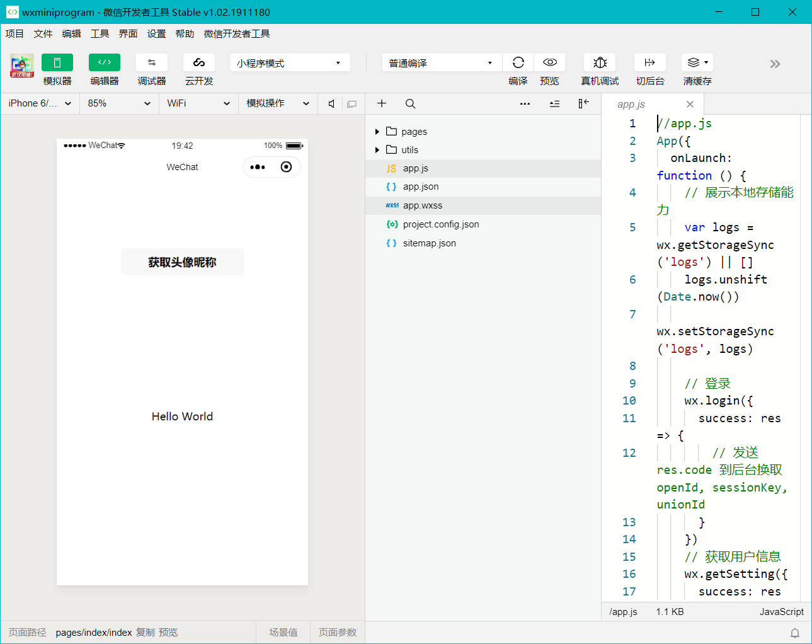Click the 复制 (copy) page path link
Image resolution: width=812 pixels, height=644 pixels.
(145, 633)
